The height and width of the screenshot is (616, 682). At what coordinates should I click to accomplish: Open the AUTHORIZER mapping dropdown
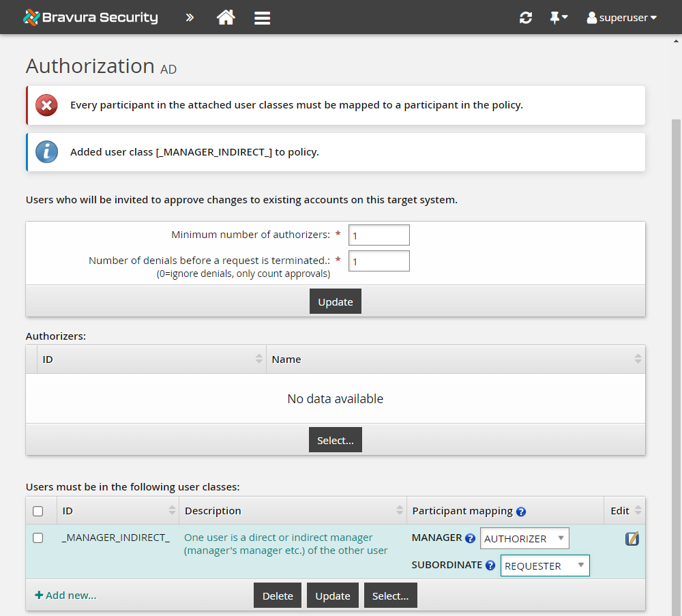pos(524,538)
